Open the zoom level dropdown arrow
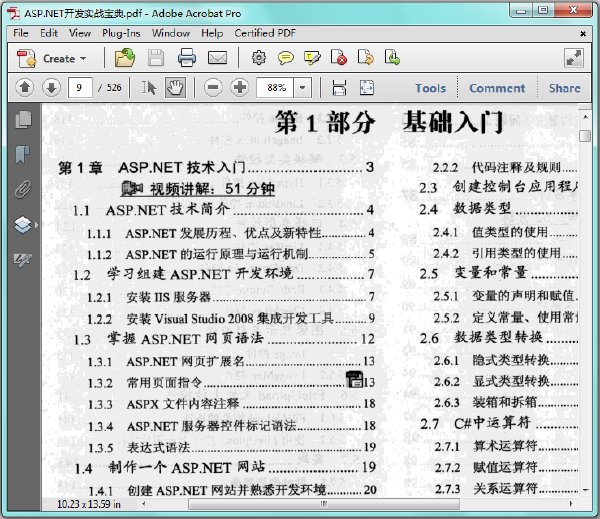The width and height of the screenshot is (600, 519). pos(303,88)
